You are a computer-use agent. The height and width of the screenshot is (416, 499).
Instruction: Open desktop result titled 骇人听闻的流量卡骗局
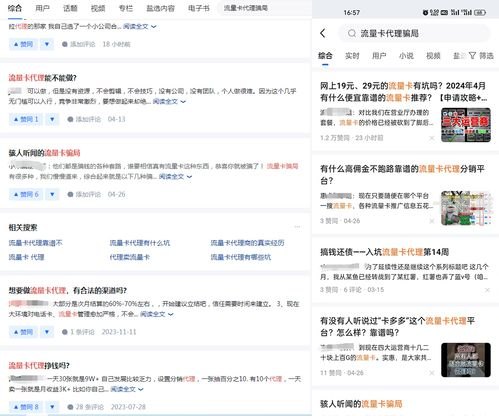tap(44, 153)
